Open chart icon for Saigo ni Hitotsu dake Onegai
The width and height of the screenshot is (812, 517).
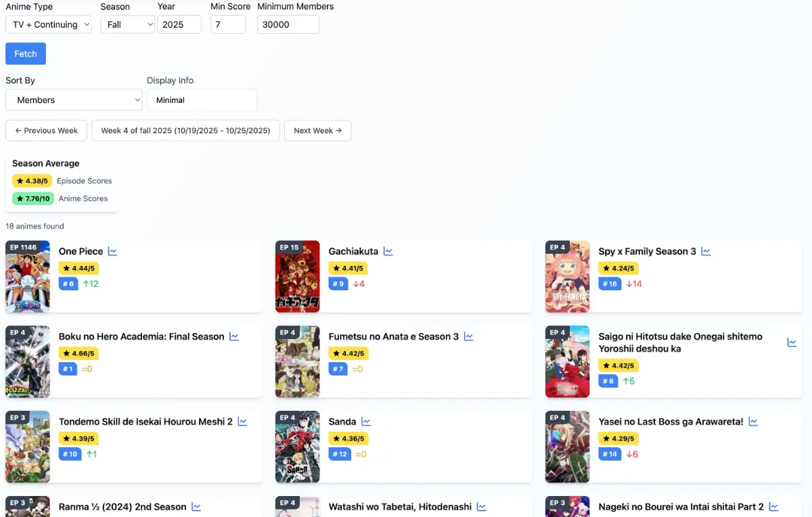point(792,342)
